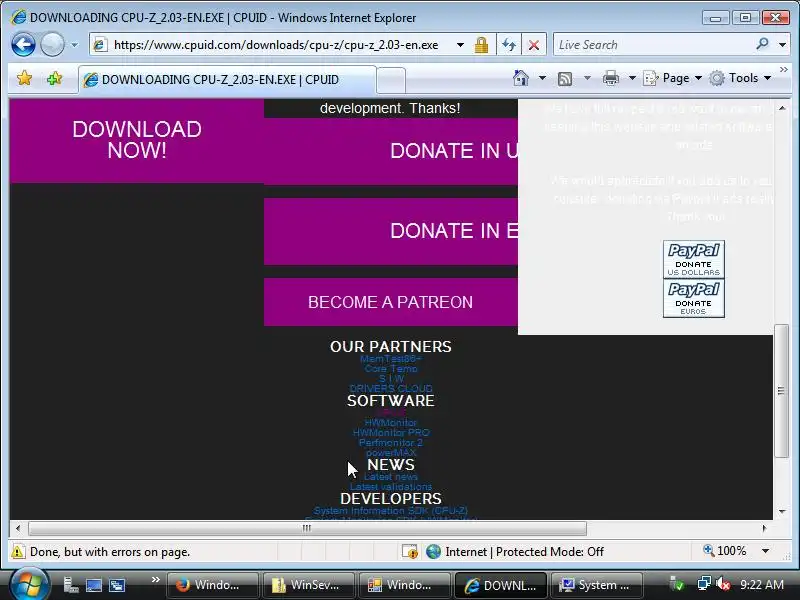
Task: Click Switch between windows quick launch icon
Action: (x=117, y=585)
